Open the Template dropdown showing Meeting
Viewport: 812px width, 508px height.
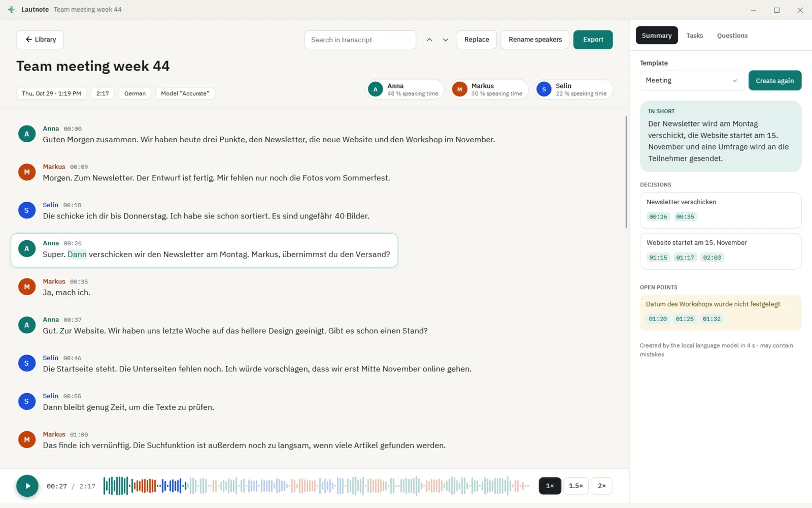(x=692, y=80)
